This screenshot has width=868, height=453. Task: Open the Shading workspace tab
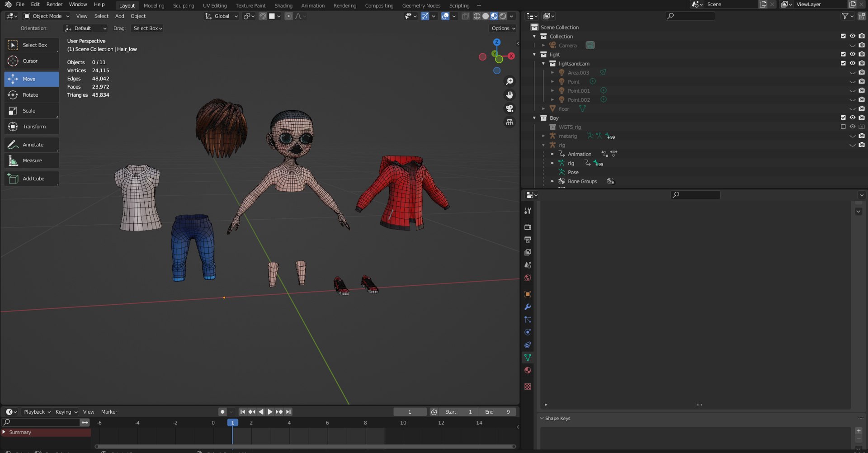pyautogui.click(x=283, y=5)
